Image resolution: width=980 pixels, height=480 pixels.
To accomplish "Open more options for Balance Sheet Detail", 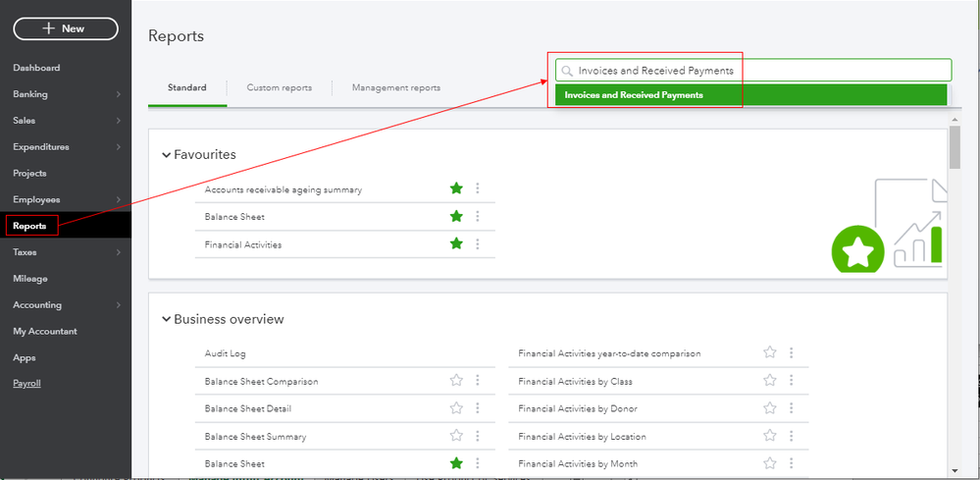I will coord(478,408).
